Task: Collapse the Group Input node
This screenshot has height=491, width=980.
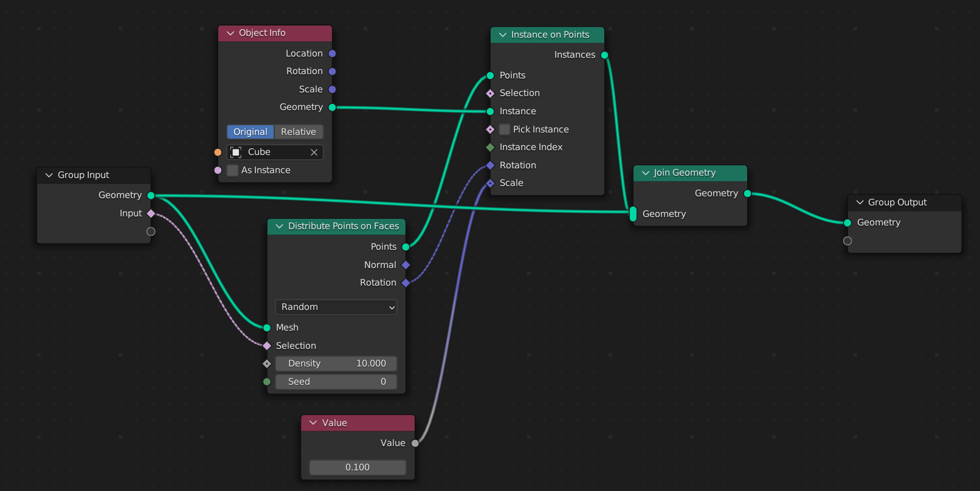Action: (49, 175)
